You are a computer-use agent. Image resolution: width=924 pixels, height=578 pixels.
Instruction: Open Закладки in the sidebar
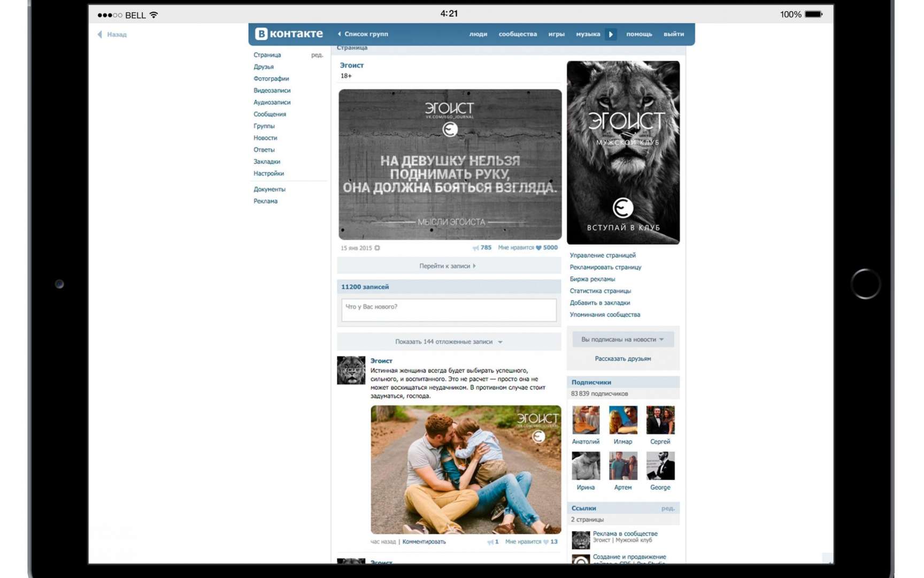(x=267, y=161)
